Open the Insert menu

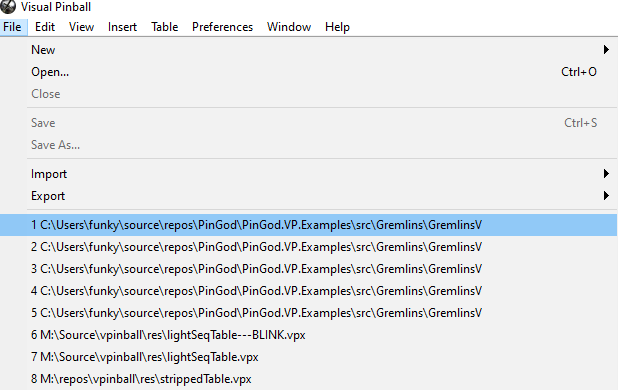[122, 27]
